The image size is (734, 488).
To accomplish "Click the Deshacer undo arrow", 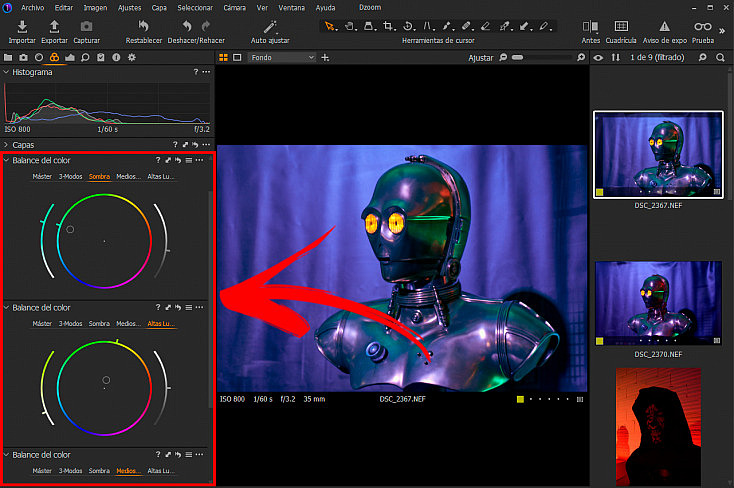I will (x=187, y=26).
